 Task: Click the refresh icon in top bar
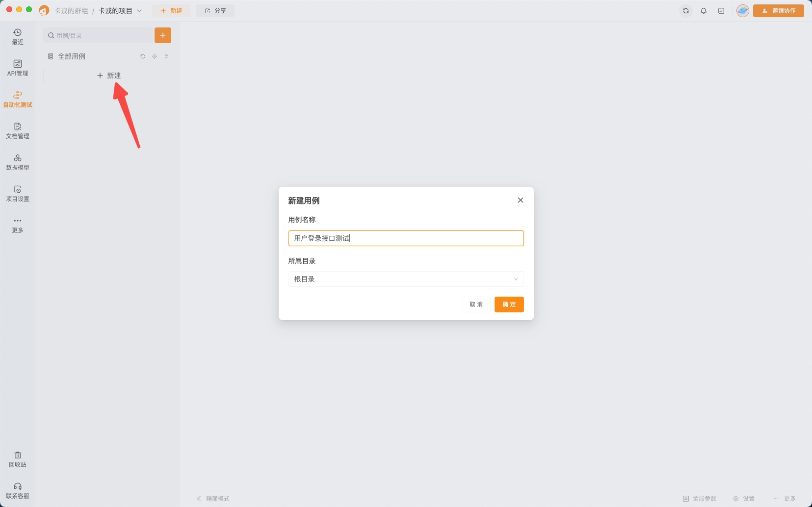click(686, 11)
